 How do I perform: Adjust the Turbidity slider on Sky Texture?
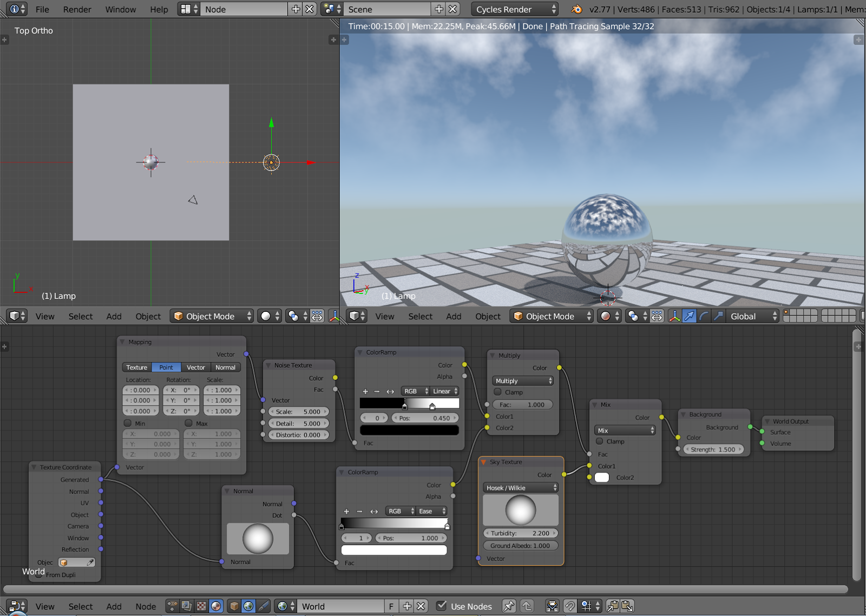coord(520,533)
